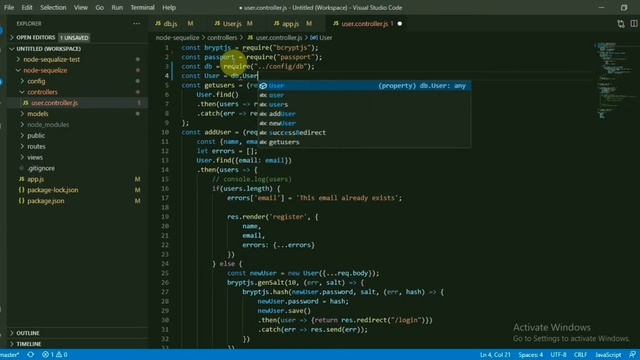
Task: Open the File menu
Action: pos(9,7)
